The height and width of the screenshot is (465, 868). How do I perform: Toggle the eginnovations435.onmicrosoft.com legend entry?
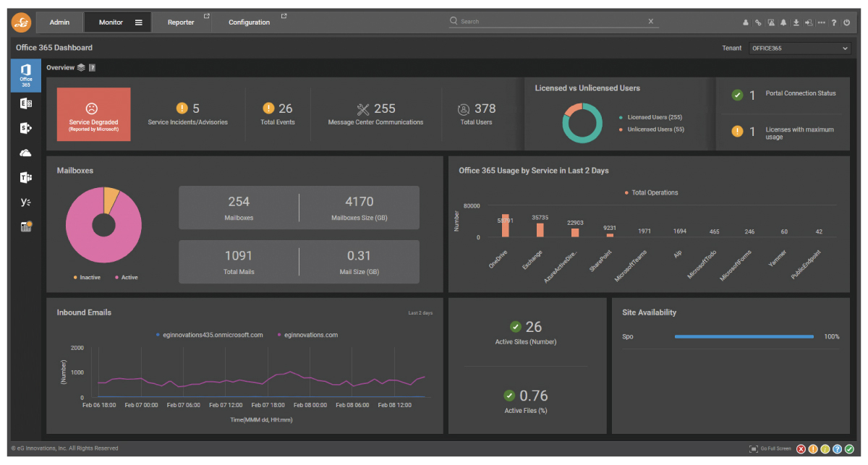point(209,336)
